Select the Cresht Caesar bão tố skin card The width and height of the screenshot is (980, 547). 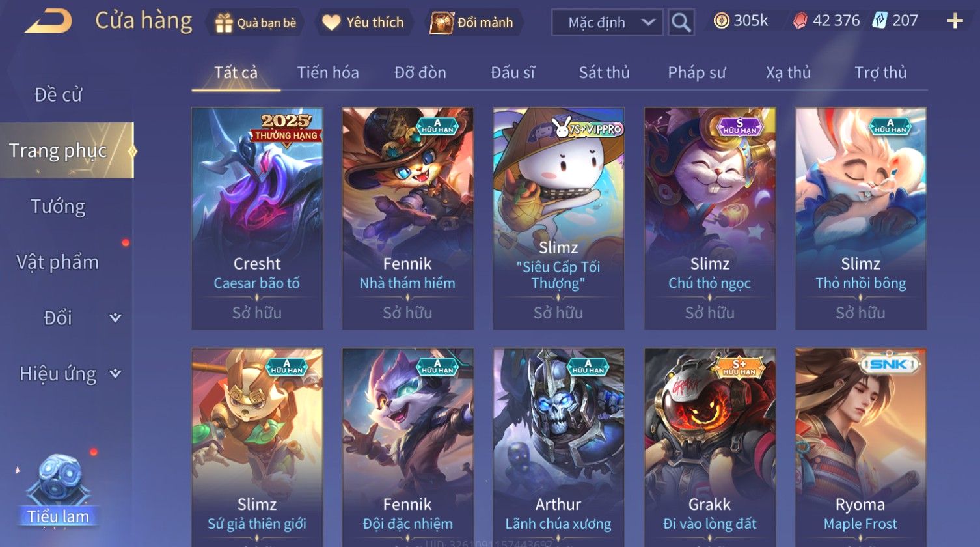pyautogui.click(x=257, y=218)
